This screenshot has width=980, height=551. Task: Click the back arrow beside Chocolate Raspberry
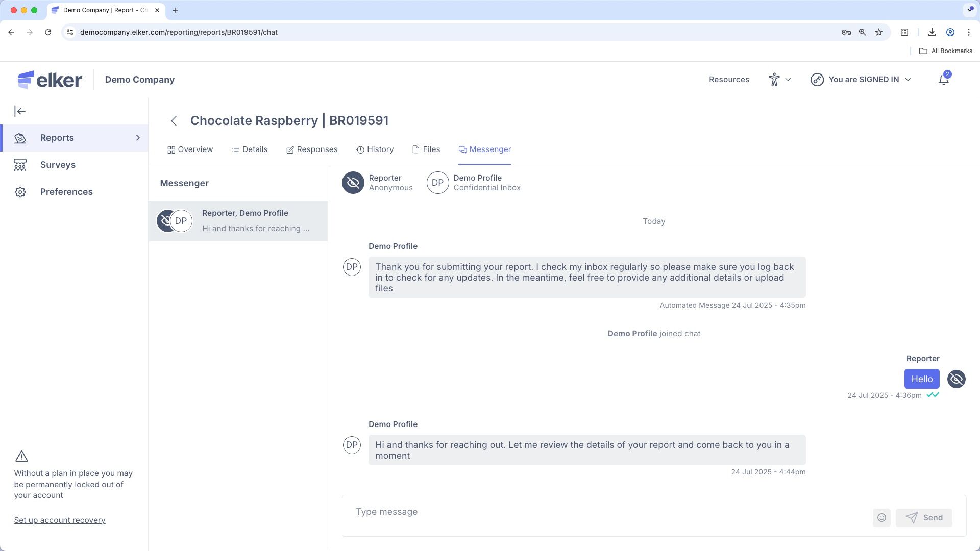point(174,121)
